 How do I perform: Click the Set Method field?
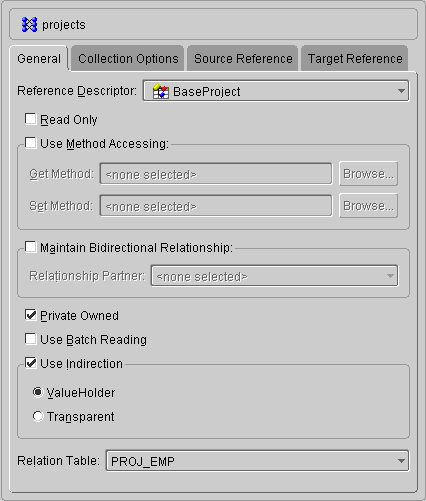click(216, 206)
